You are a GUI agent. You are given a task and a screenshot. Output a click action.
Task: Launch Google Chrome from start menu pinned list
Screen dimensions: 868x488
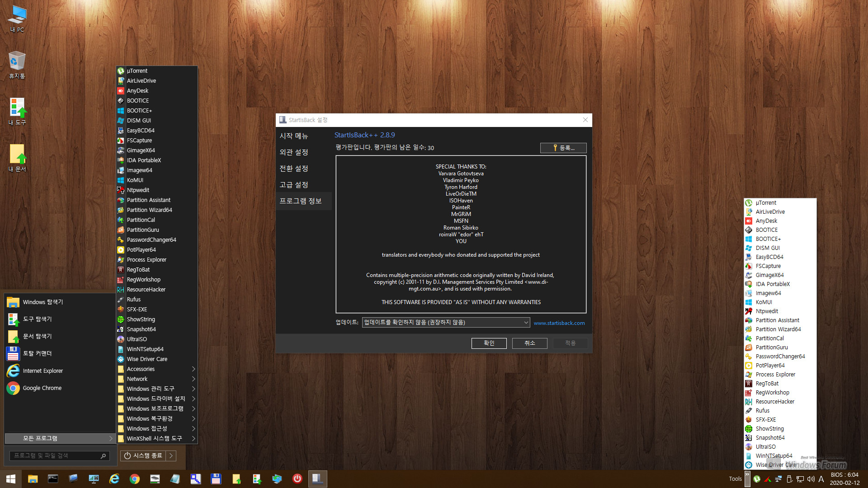pyautogui.click(x=60, y=388)
